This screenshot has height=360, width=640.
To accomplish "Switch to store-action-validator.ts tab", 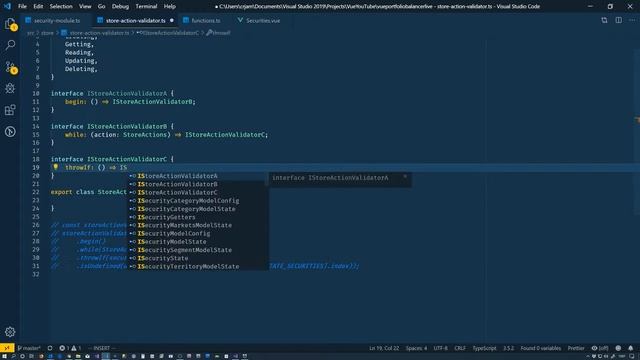I will tap(136, 20).
